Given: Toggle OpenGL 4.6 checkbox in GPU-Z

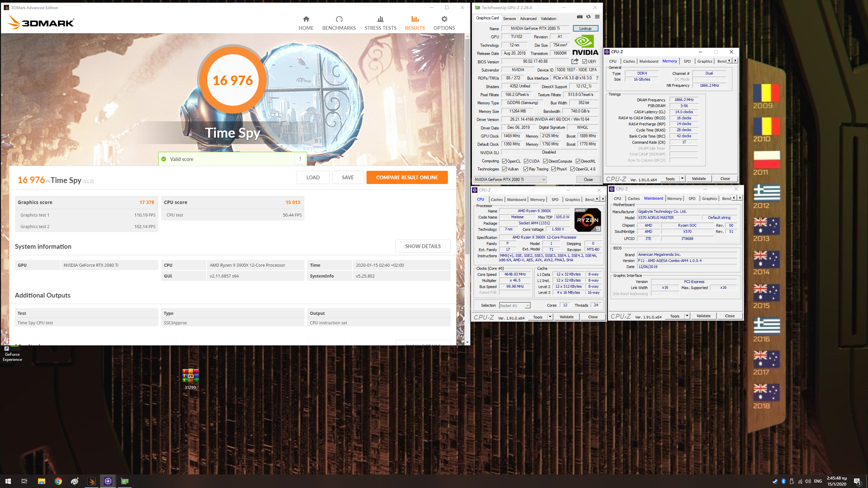Looking at the screenshot, I should click(x=572, y=169).
